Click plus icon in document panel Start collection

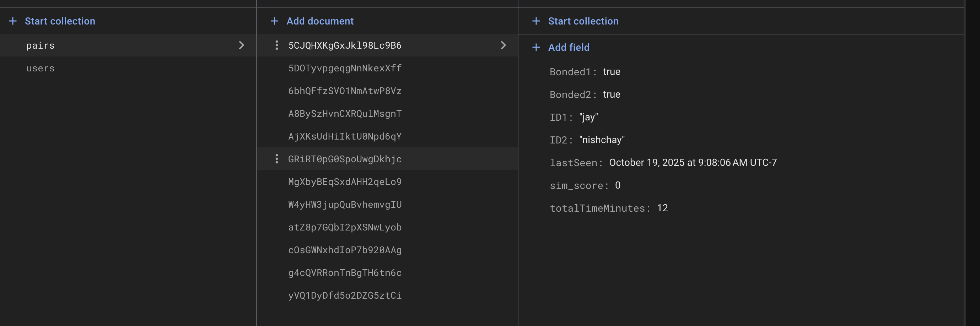[x=535, y=21]
